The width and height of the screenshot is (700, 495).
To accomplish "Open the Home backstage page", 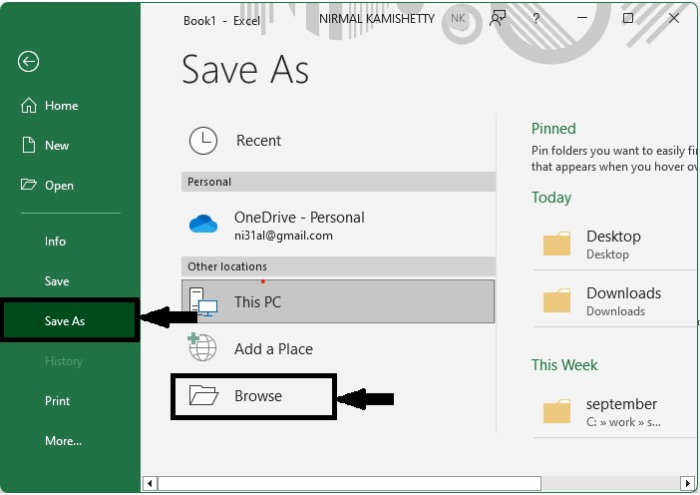I will (x=61, y=106).
